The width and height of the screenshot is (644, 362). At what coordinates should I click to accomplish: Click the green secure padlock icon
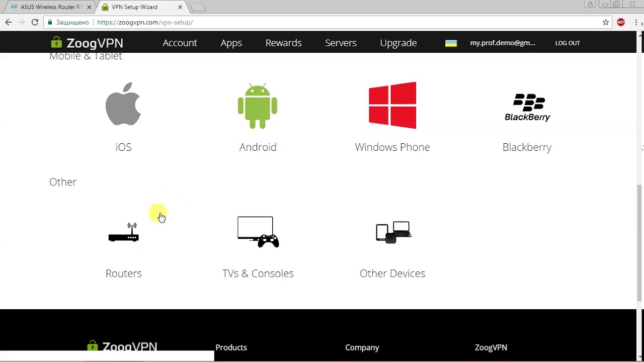point(50,22)
